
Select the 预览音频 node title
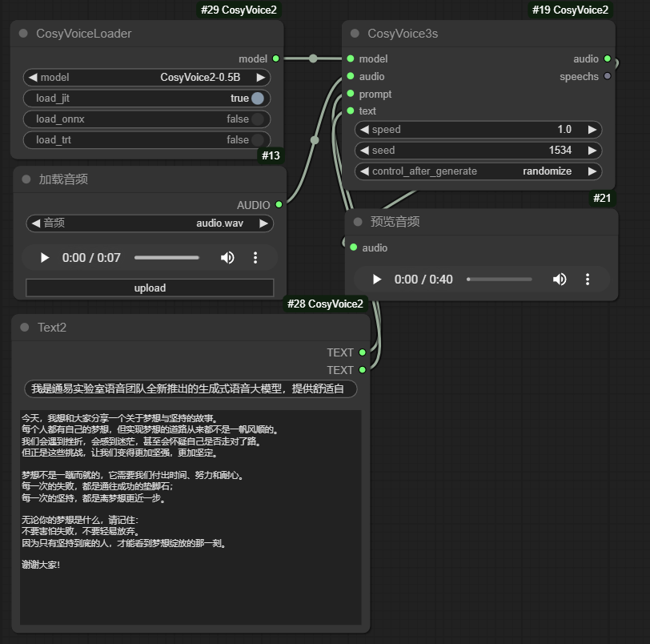395,222
